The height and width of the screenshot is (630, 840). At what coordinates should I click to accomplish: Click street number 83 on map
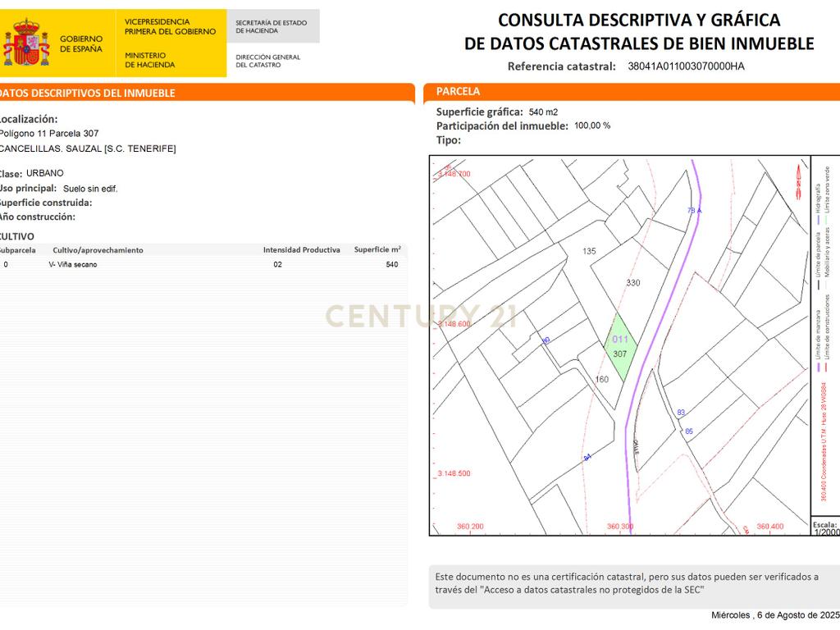681,413
